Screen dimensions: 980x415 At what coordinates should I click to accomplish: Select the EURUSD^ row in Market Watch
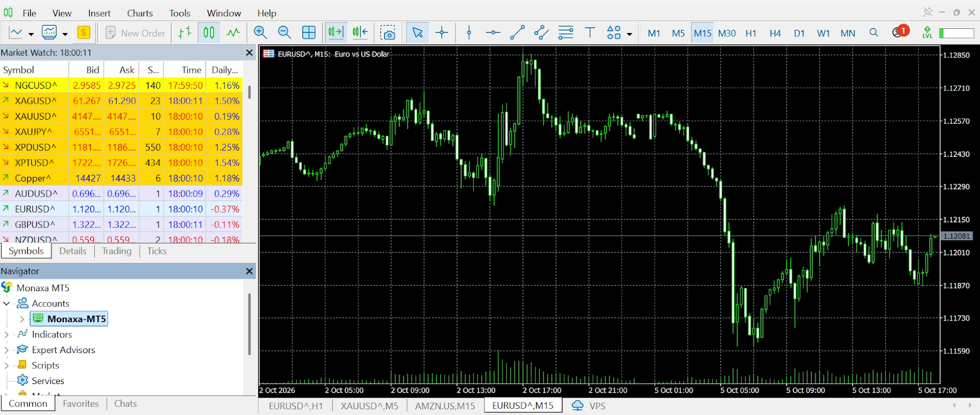click(121, 209)
